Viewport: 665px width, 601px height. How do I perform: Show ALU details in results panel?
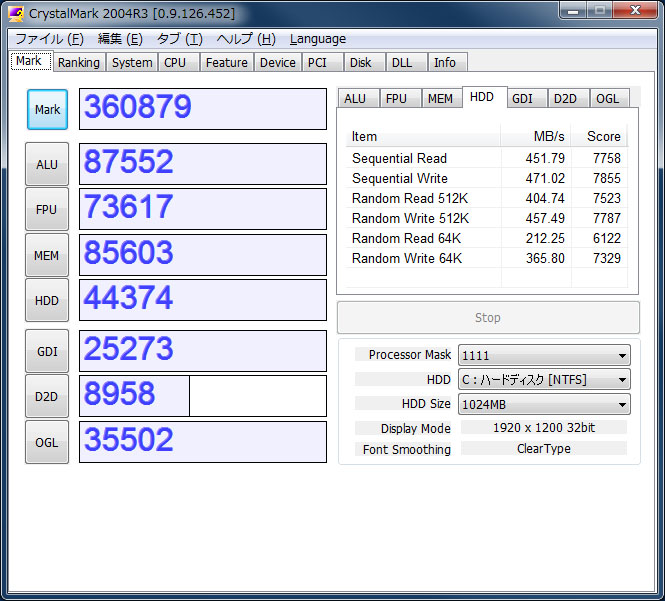(358, 98)
